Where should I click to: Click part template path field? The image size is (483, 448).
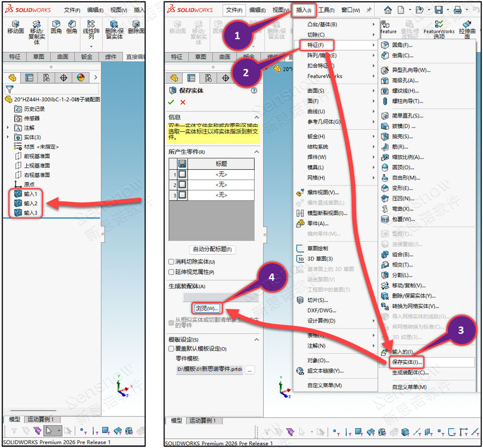tap(210, 369)
